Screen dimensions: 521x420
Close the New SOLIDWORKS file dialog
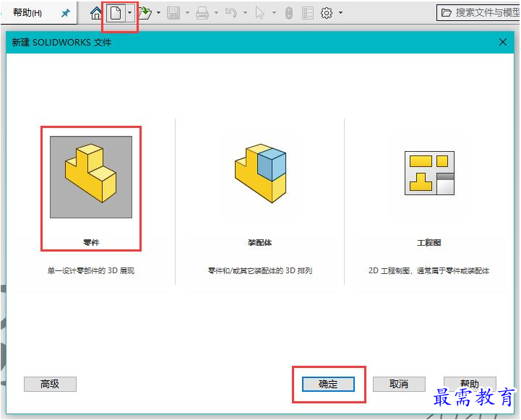click(x=503, y=42)
